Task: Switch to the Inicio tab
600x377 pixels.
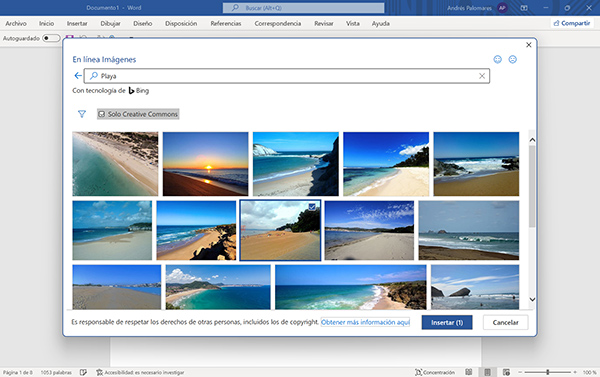Action: pyautogui.click(x=46, y=23)
